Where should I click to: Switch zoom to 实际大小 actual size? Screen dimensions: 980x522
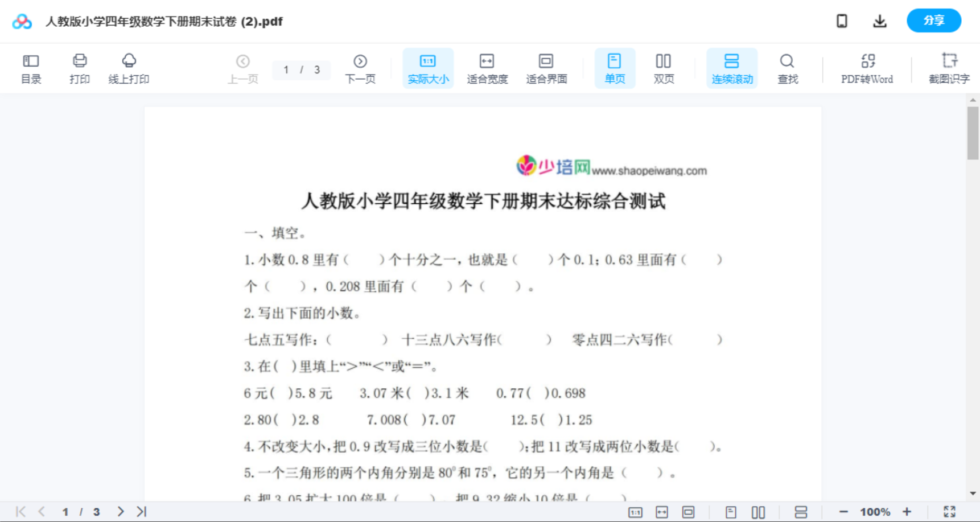pos(427,68)
